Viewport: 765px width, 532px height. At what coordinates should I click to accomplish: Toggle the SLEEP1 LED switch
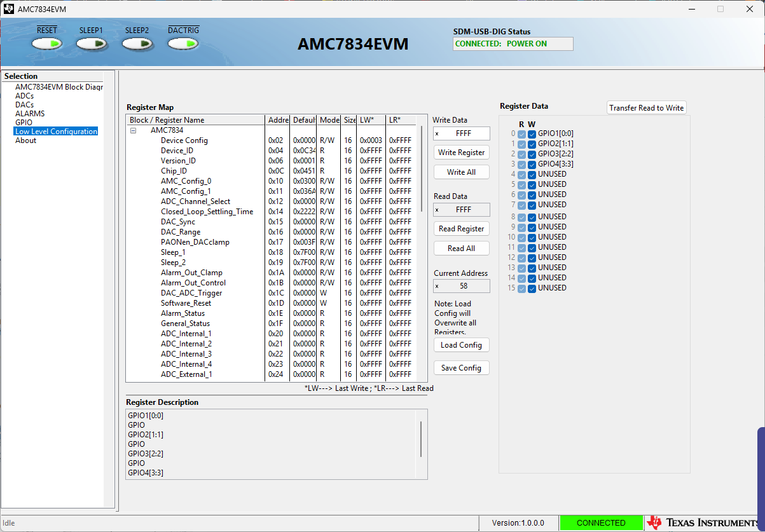pos(92,44)
